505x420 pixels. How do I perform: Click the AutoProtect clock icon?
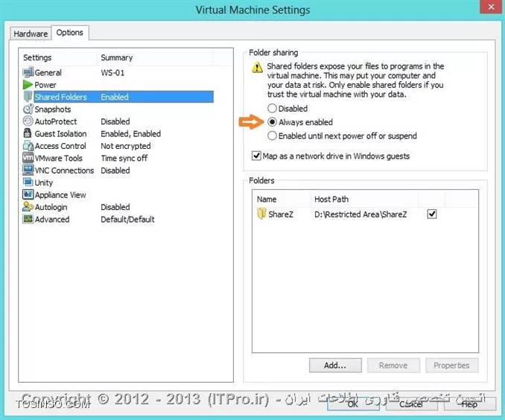tap(28, 121)
